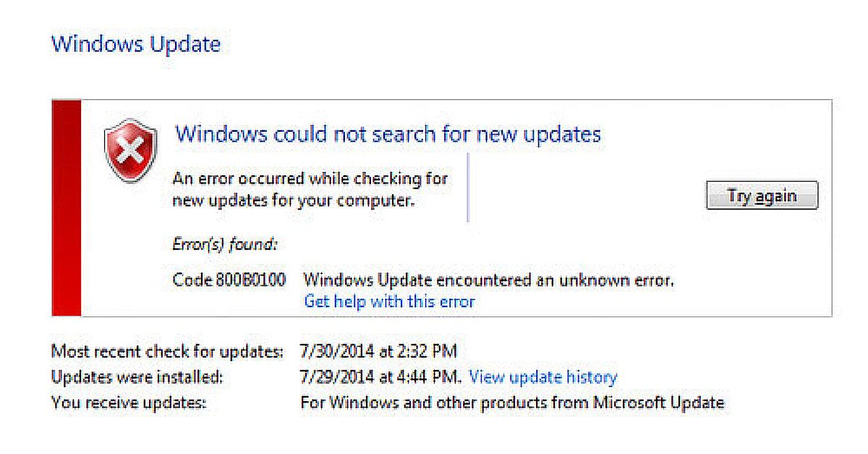Click the 'An error occurred while checking' description
The image size is (868, 454).
tap(310, 178)
